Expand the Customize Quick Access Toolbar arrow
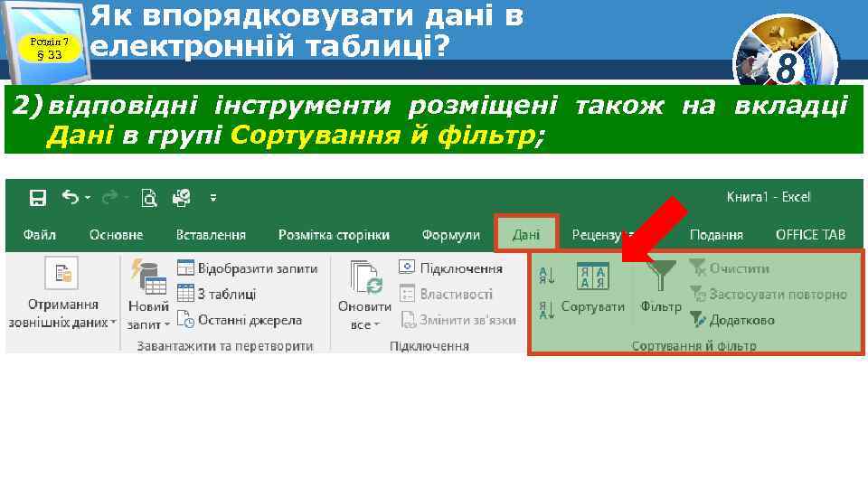The image size is (868, 488). 213,198
